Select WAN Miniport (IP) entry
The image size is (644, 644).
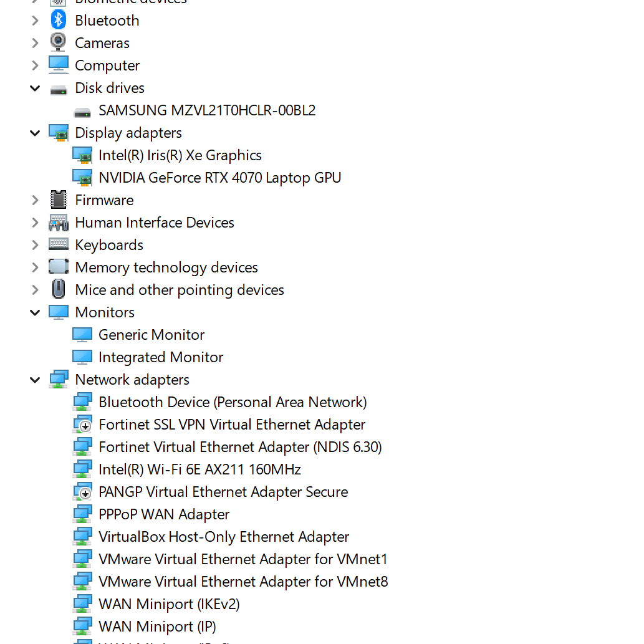(157, 627)
